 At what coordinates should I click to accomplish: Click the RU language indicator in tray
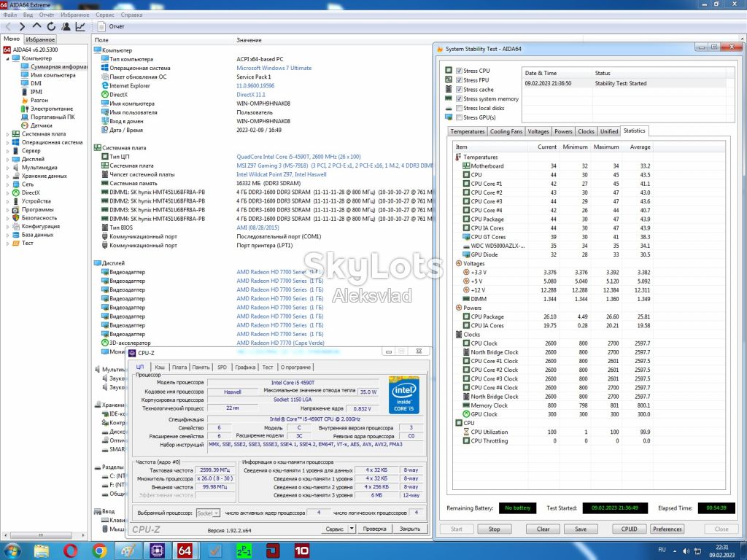click(662, 550)
